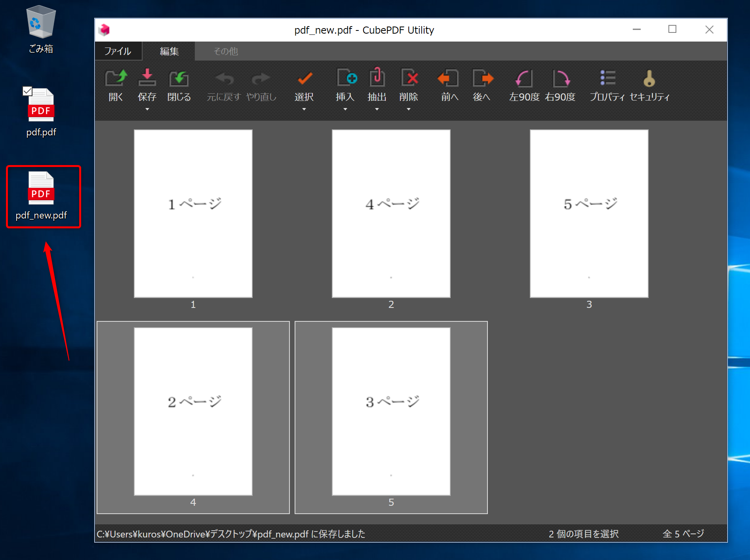
Task: Click the Delete (削除) page icon
Action: click(x=409, y=79)
